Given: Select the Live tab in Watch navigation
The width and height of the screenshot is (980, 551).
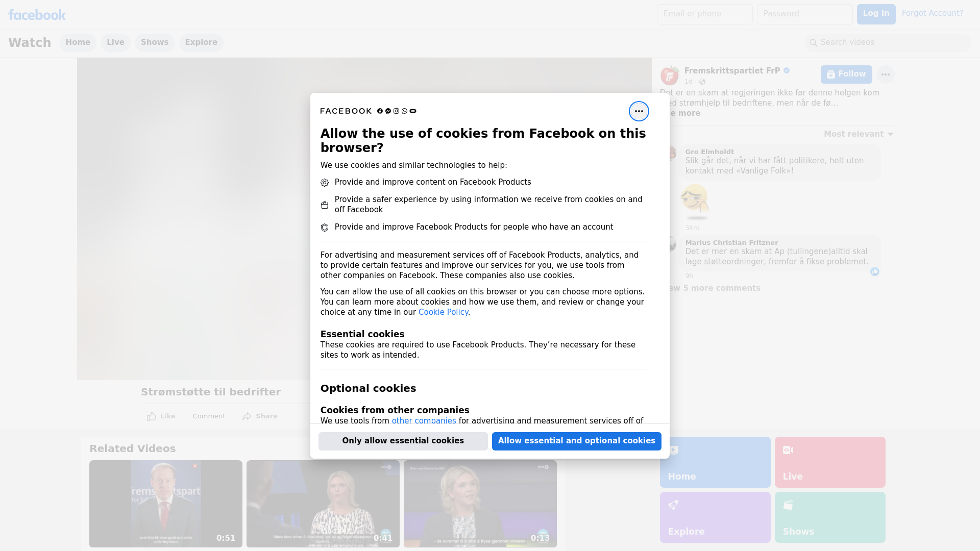Looking at the screenshot, I should tap(115, 43).
